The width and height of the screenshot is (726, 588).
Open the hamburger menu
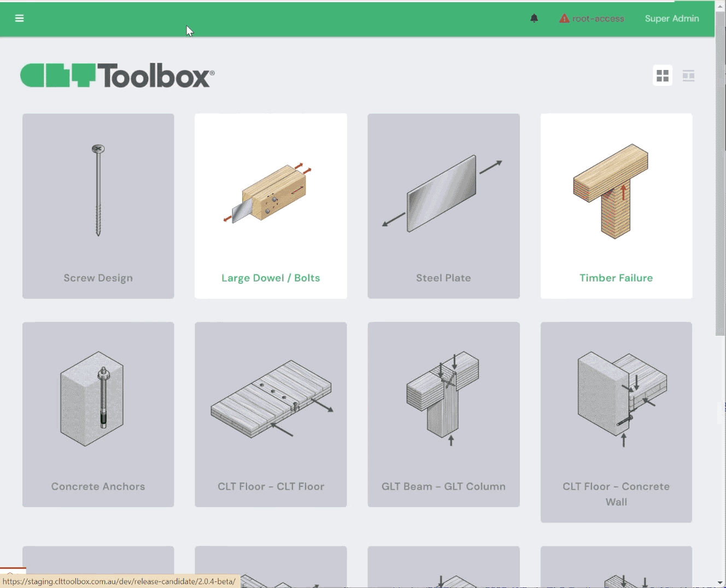20,19
